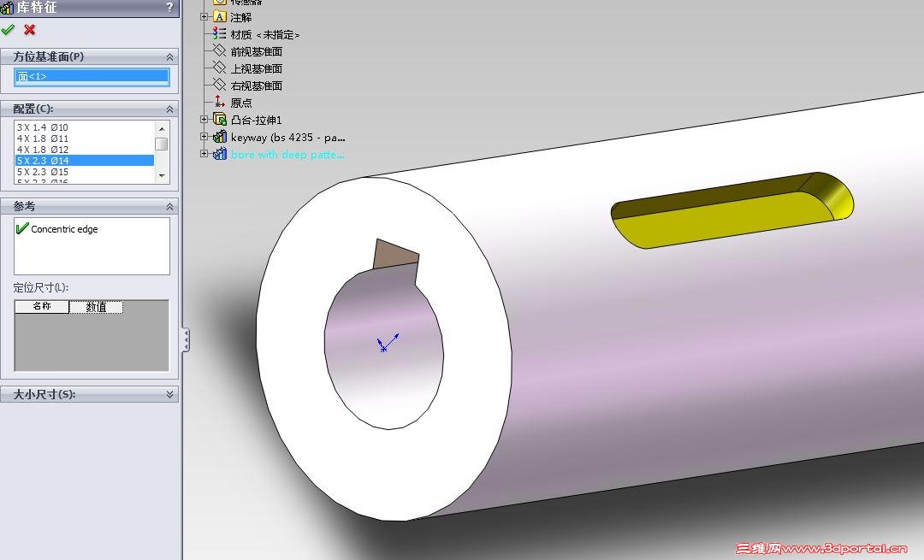924x560 pixels.
Task: Collapse the 方位基准面(P) section
Action: [169, 57]
